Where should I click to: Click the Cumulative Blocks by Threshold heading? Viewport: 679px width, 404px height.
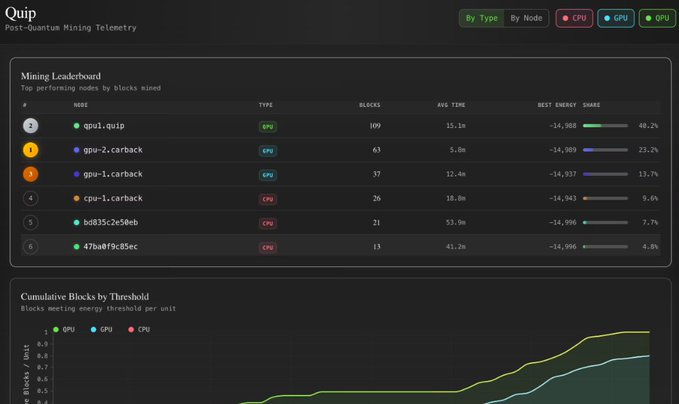click(x=85, y=297)
